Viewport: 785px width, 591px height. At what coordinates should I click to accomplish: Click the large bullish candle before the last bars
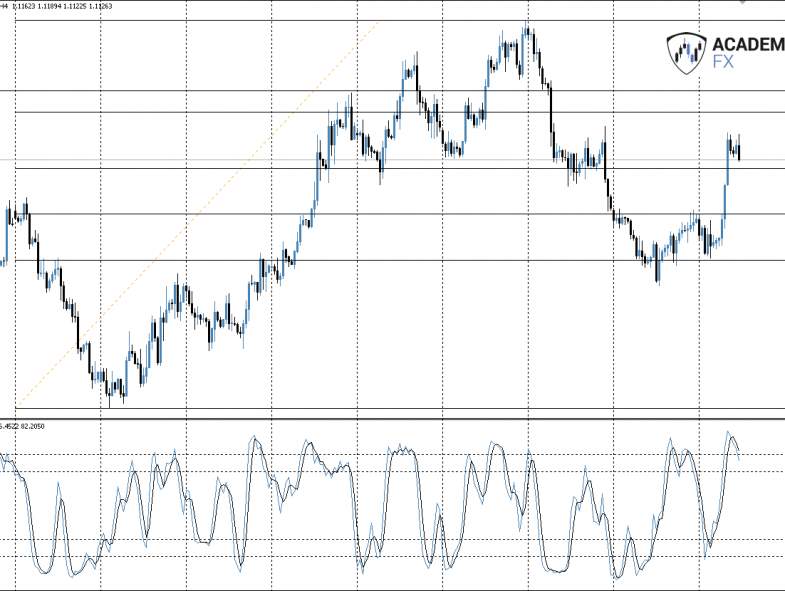point(727,159)
